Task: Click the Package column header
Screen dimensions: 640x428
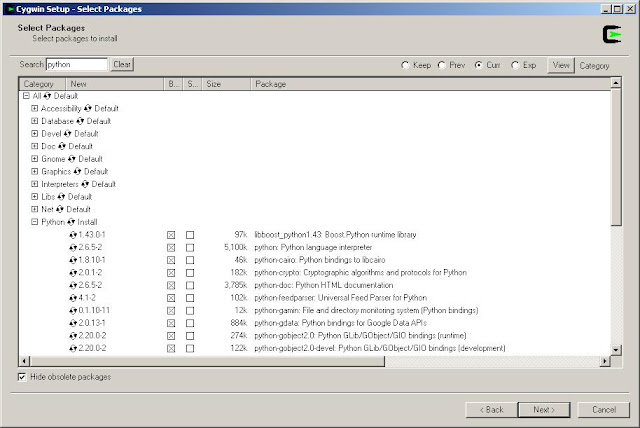Action: pos(430,84)
